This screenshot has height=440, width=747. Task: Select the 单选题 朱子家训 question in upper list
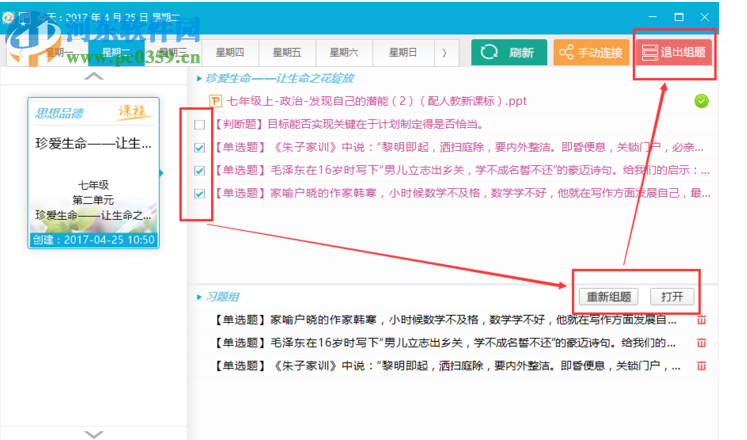point(458,148)
